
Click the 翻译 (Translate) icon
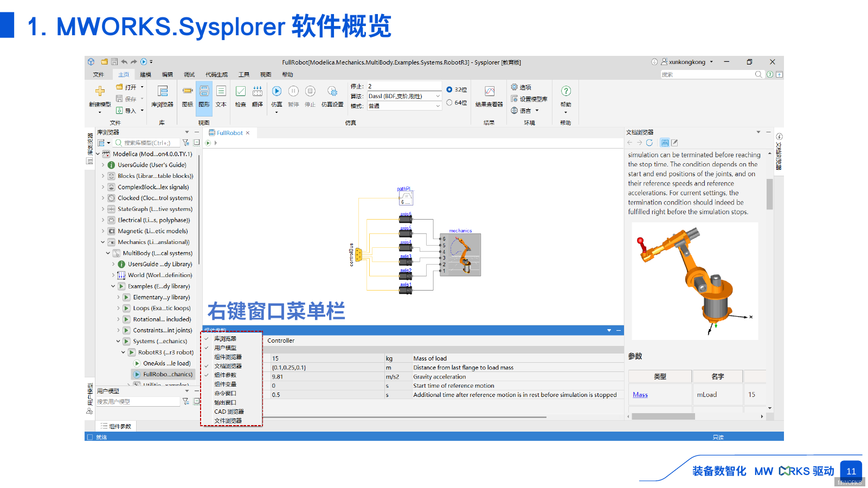click(x=258, y=92)
